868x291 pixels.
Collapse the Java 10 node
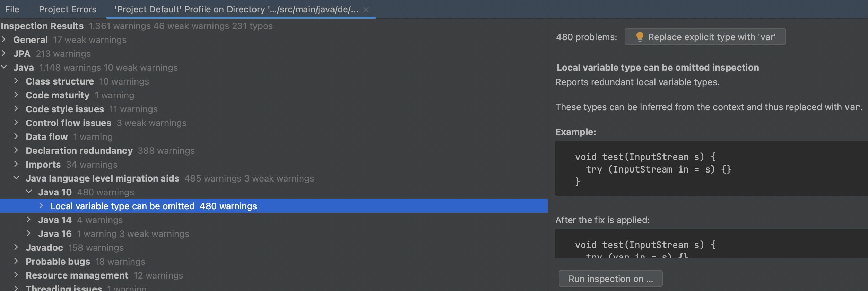click(x=28, y=192)
